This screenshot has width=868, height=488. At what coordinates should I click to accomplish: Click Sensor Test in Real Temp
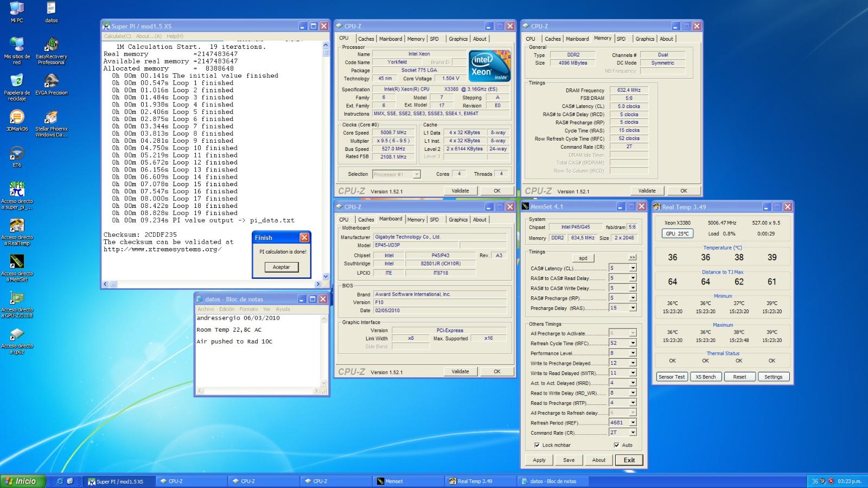coord(672,377)
